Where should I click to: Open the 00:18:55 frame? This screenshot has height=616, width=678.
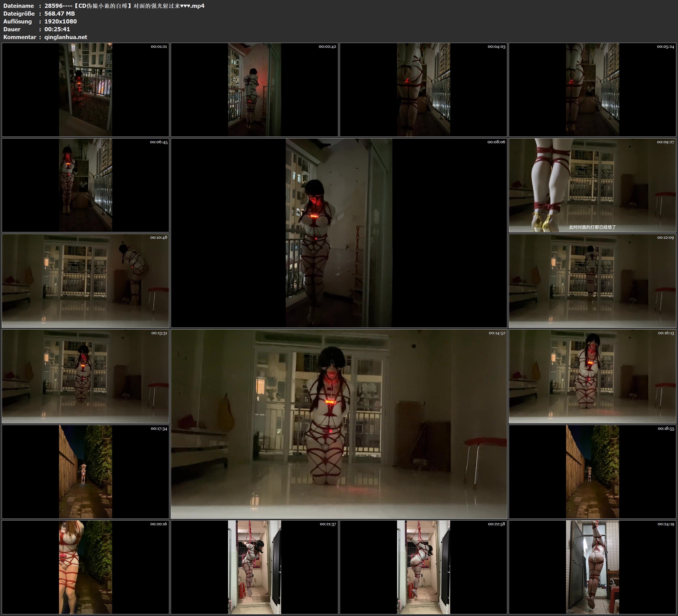point(592,471)
